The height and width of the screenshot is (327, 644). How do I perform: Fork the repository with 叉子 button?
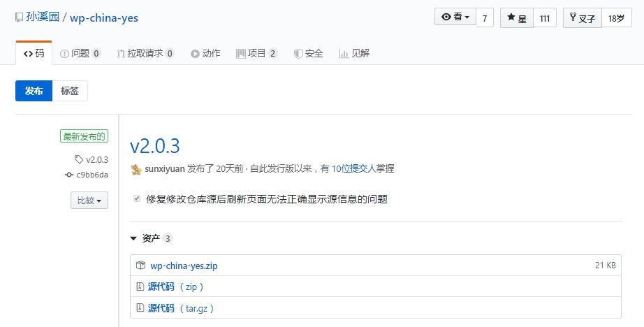(x=583, y=18)
